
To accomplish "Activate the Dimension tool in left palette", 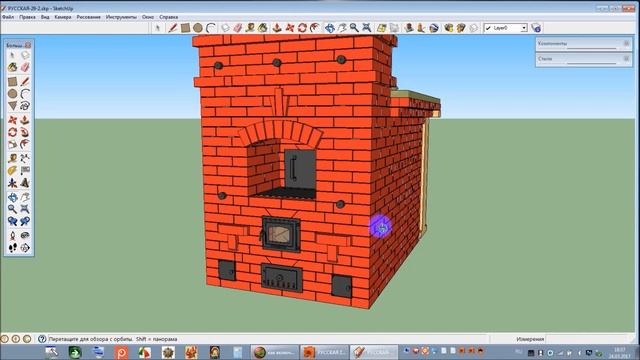I will click(25, 158).
